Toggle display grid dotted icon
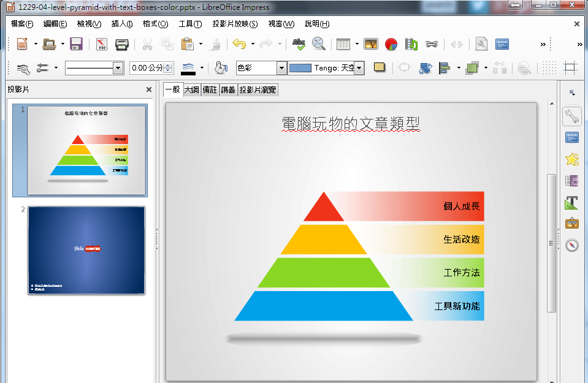 550,68
